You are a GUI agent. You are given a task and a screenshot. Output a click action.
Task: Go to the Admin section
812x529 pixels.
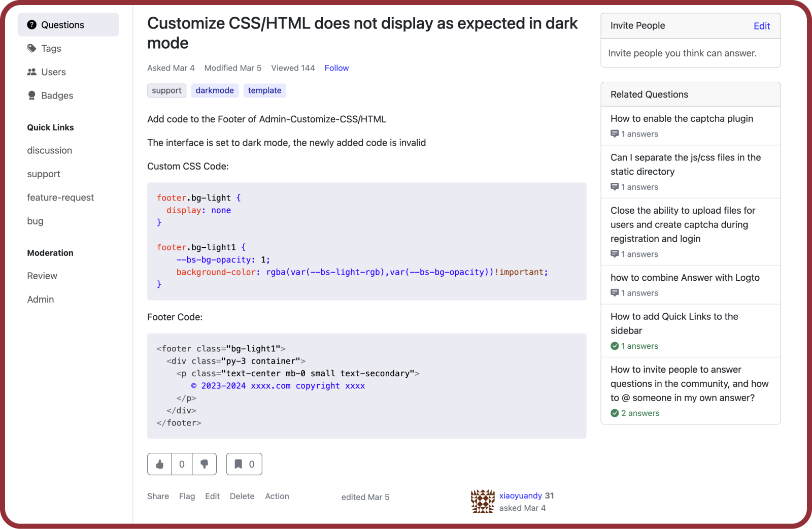click(x=40, y=299)
